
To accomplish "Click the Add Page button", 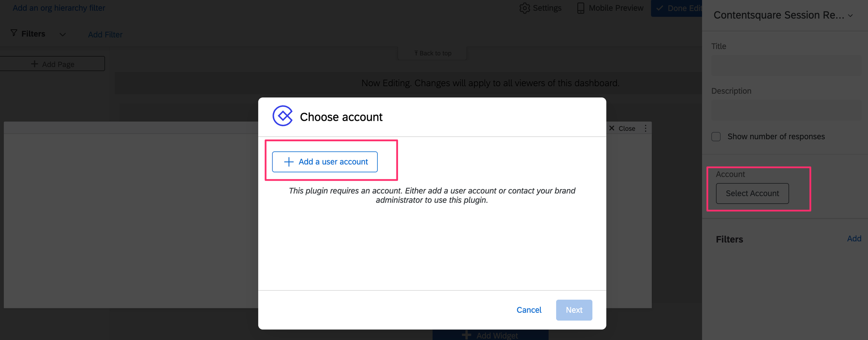I will [52, 64].
